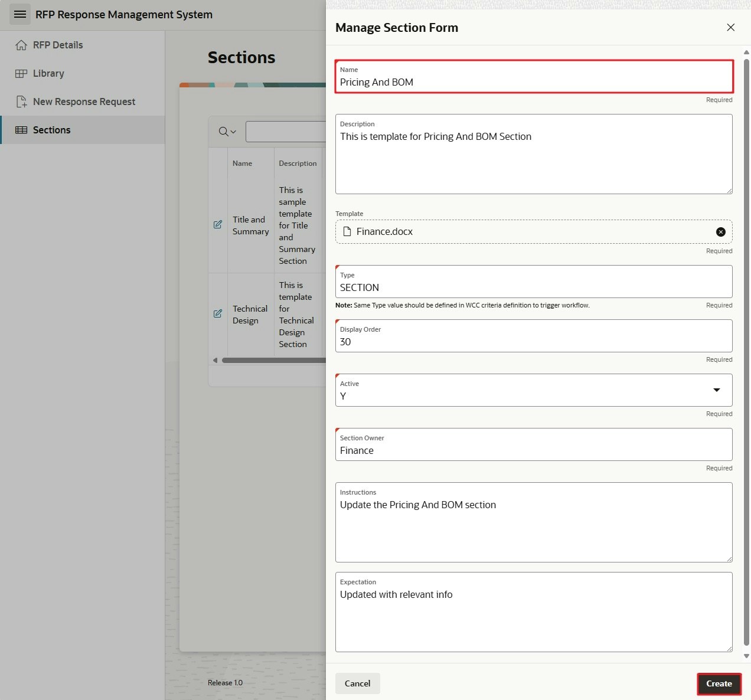The width and height of the screenshot is (751, 700).
Task: Click the Finance.docx document icon
Action: 347,231
